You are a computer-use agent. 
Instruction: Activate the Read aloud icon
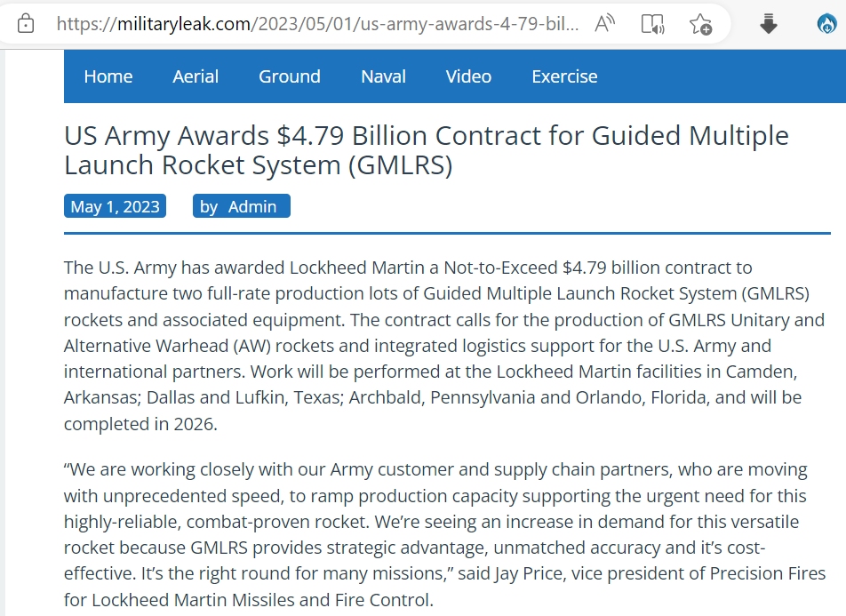(605, 24)
